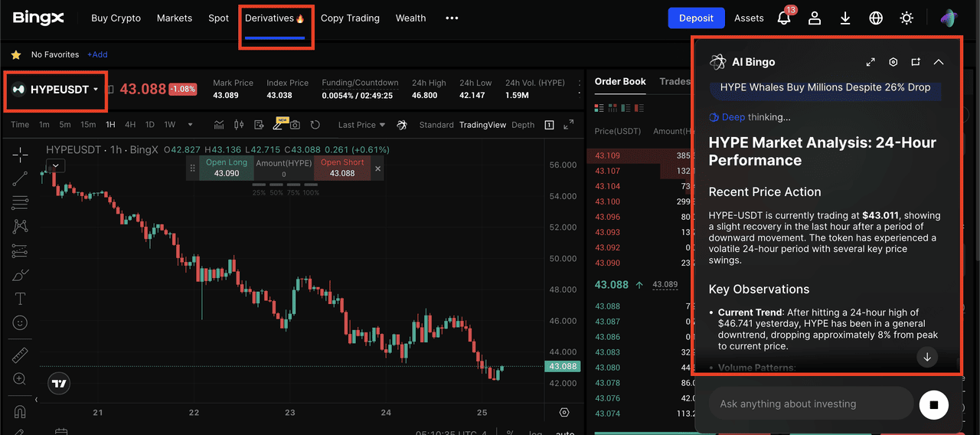
Task: Open the Last Price dropdown
Action: click(x=361, y=125)
